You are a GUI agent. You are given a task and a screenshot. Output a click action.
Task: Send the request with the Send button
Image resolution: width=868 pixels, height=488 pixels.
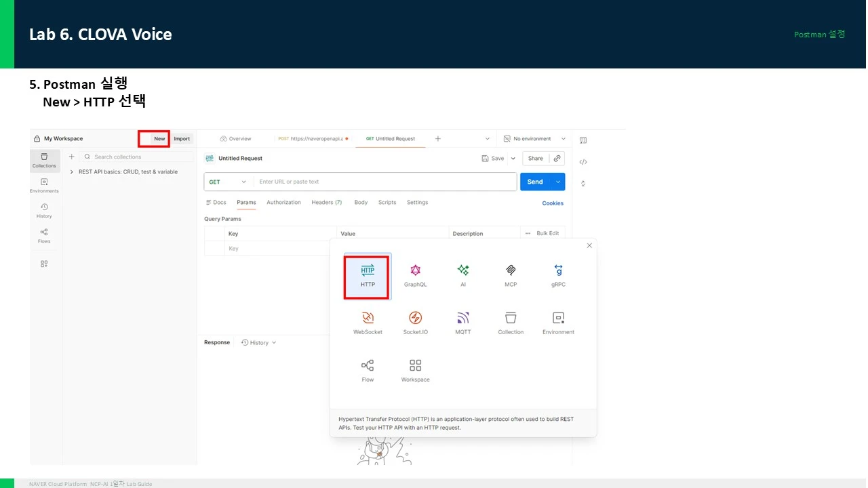pyautogui.click(x=535, y=182)
